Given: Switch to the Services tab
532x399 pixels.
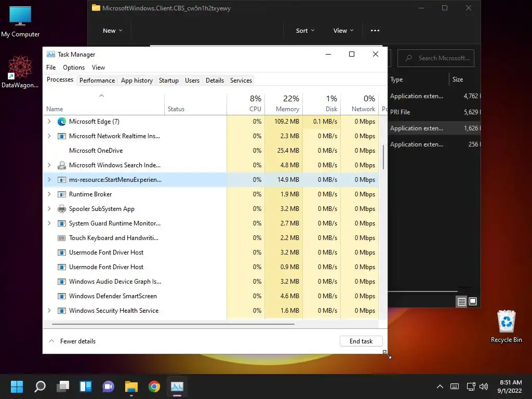Looking at the screenshot, I should click(241, 81).
